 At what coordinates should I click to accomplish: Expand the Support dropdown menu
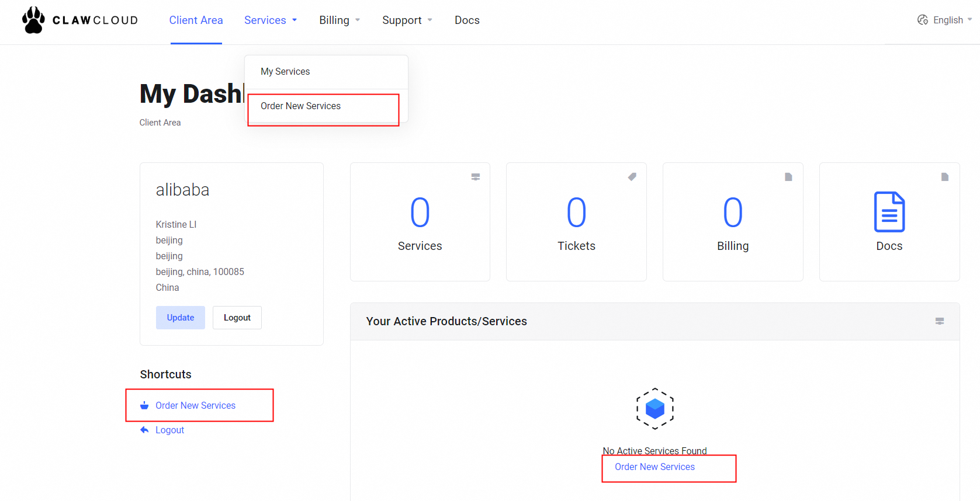click(407, 20)
